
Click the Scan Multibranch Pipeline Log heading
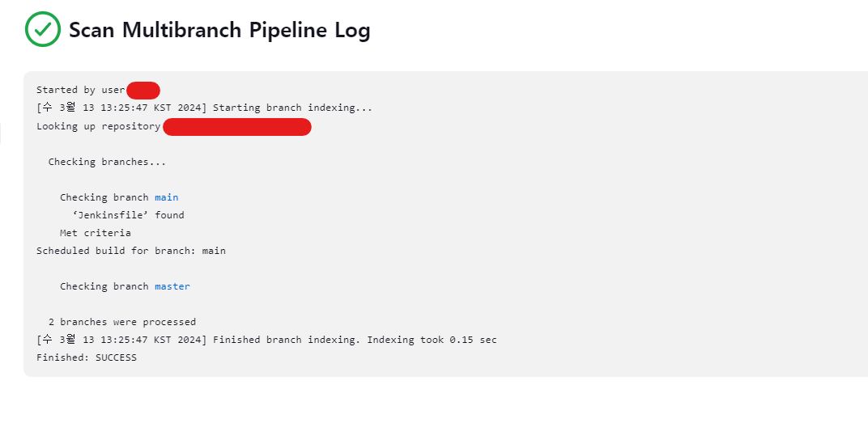219,30
